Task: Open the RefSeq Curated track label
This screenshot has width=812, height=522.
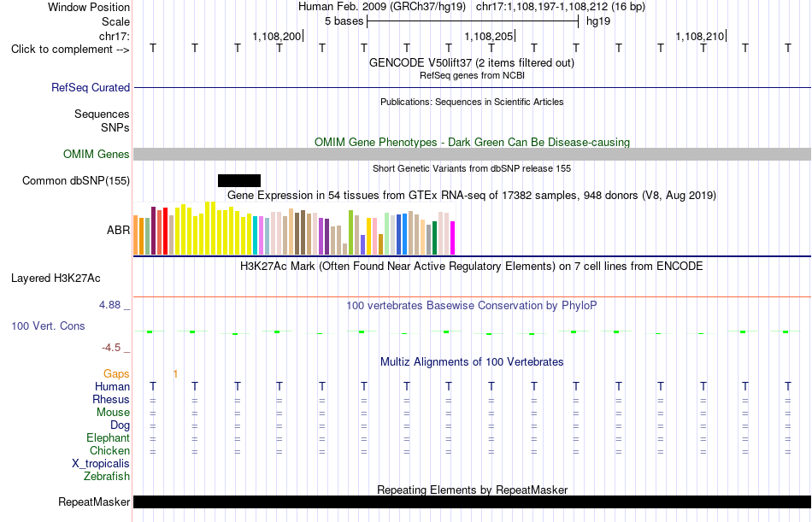Action: click(x=90, y=87)
